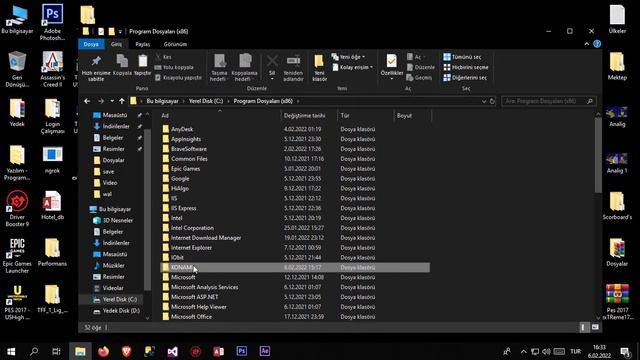This screenshot has height=360, width=640.
Task: Open recent locations dropdown arrow
Action: click(x=112, y=101)
